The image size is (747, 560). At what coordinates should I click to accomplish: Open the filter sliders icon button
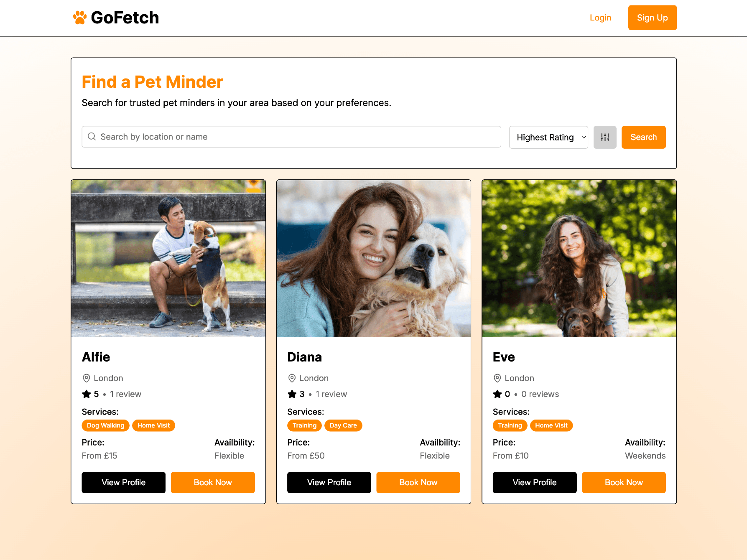(605, 137)
